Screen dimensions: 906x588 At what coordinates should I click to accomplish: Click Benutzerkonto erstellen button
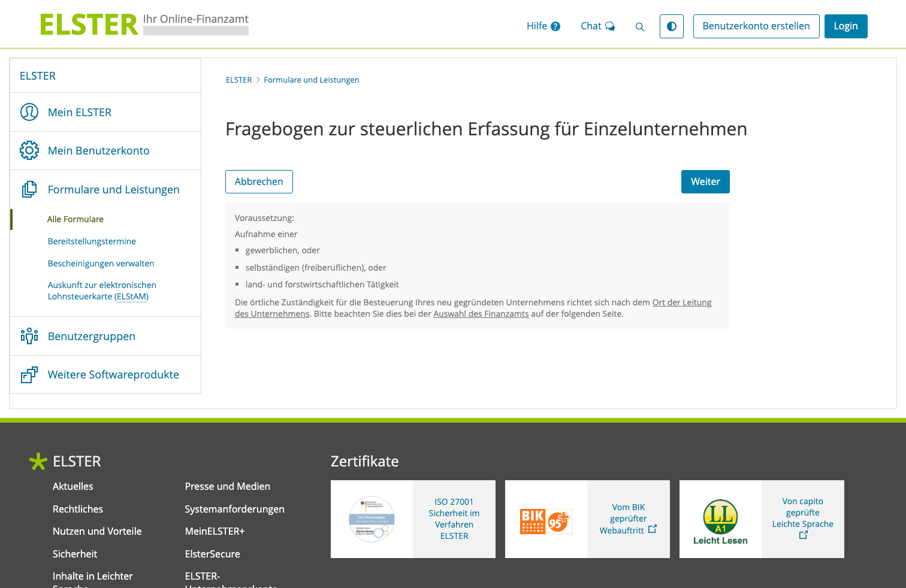(756, 26)
